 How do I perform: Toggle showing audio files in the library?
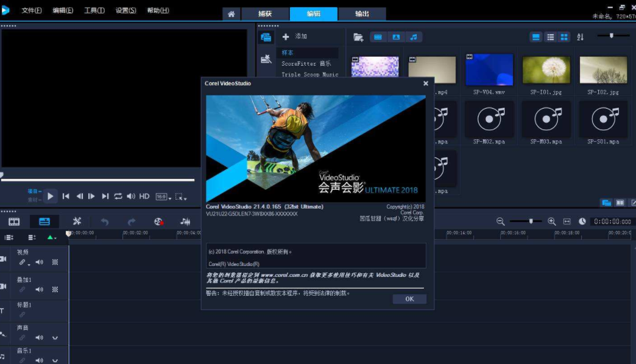point(414,37)
